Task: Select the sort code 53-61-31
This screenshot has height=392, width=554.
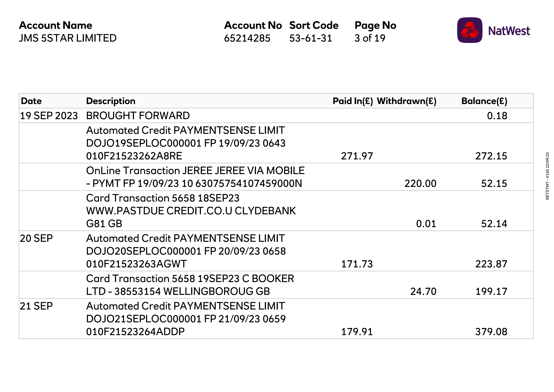Action: (311, 38)
